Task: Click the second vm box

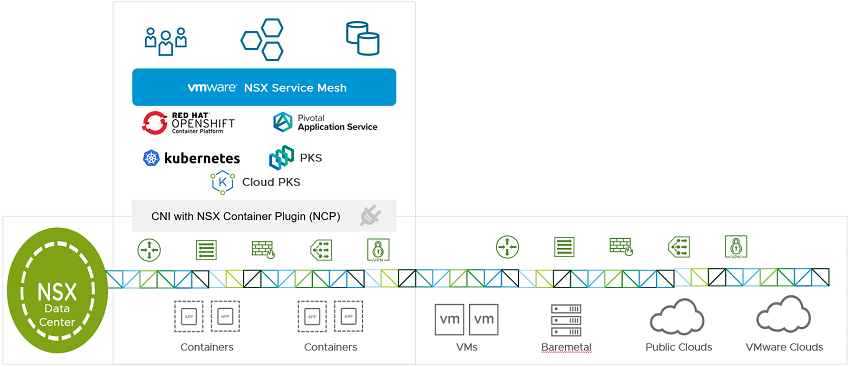Action: [484, 319]
